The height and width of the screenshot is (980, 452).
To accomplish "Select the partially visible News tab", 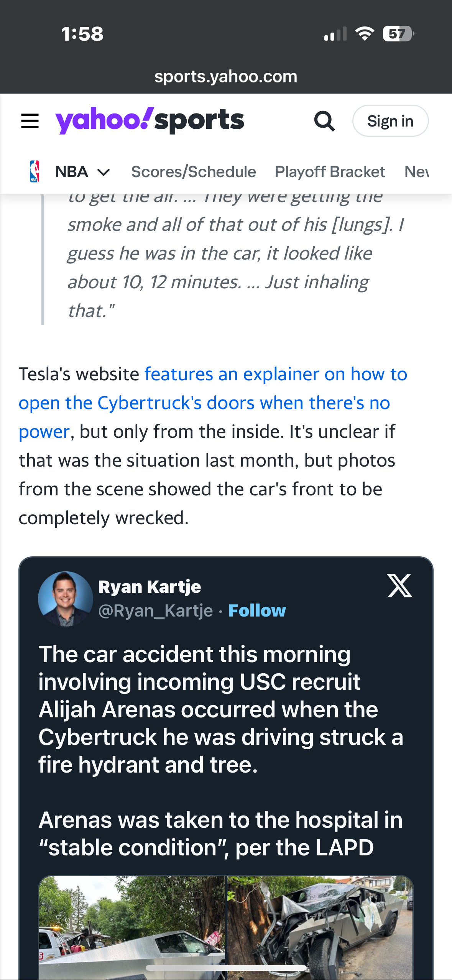I will [417, 172].
